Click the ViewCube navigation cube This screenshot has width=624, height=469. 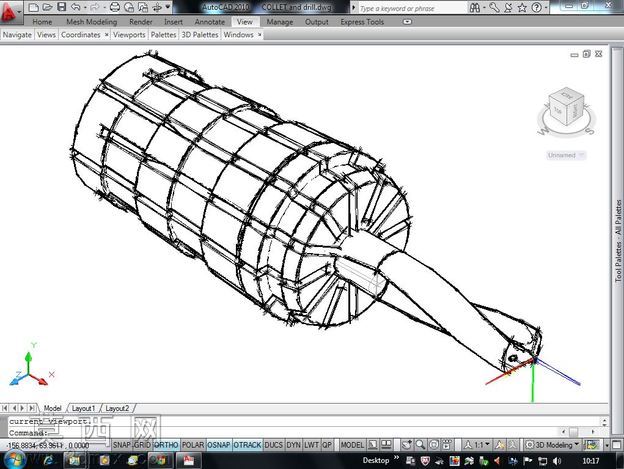567,107
